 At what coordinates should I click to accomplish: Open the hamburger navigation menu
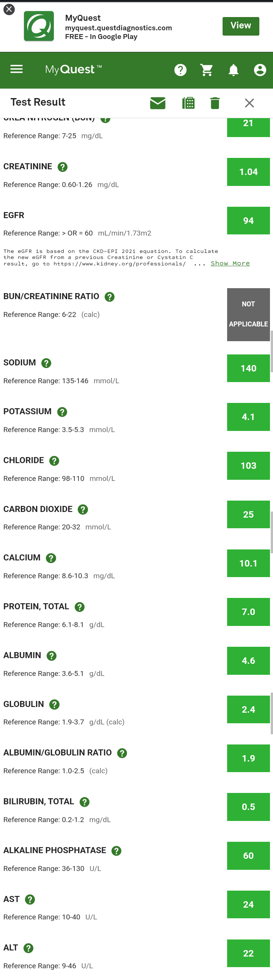pos(16,69)
